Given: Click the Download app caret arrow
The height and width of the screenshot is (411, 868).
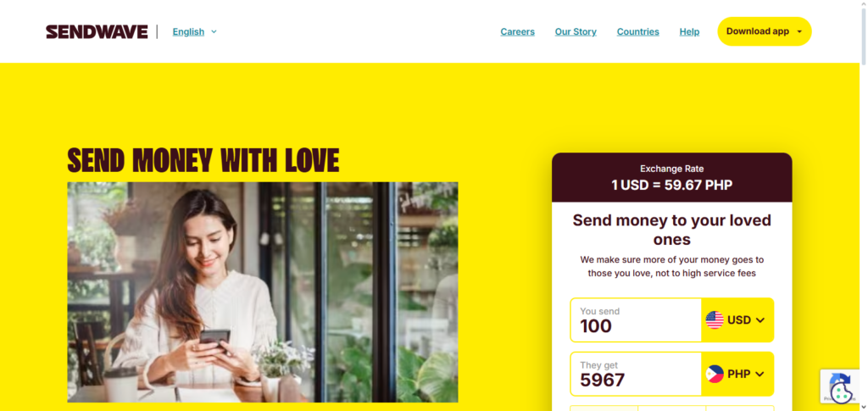Looking at the screenshot, I should tap(798, 31).
